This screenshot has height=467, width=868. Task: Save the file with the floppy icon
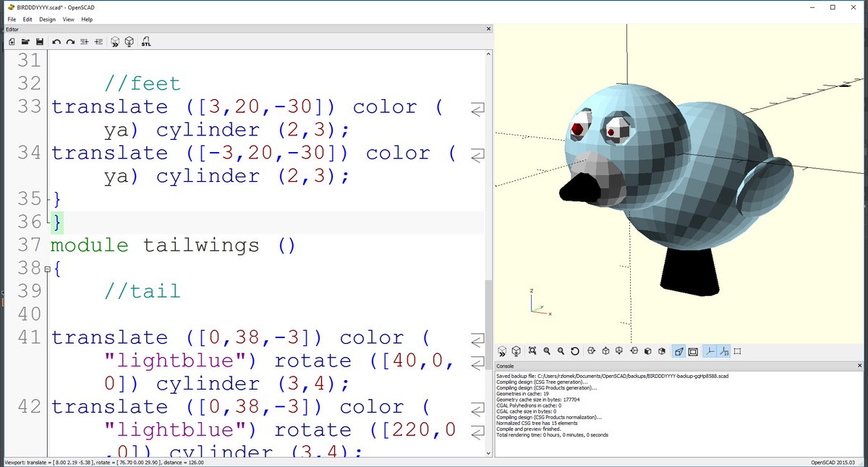[x=39, y=42]
